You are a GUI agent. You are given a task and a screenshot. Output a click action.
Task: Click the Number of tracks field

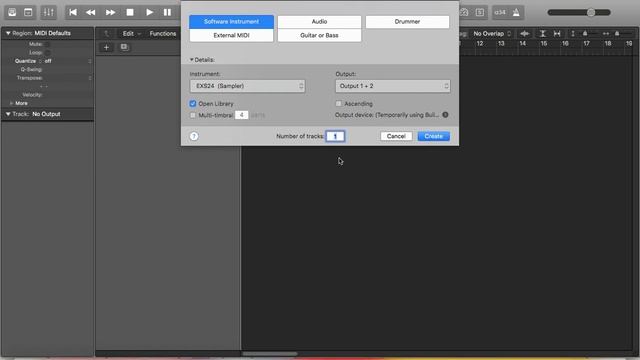point(336,136)
